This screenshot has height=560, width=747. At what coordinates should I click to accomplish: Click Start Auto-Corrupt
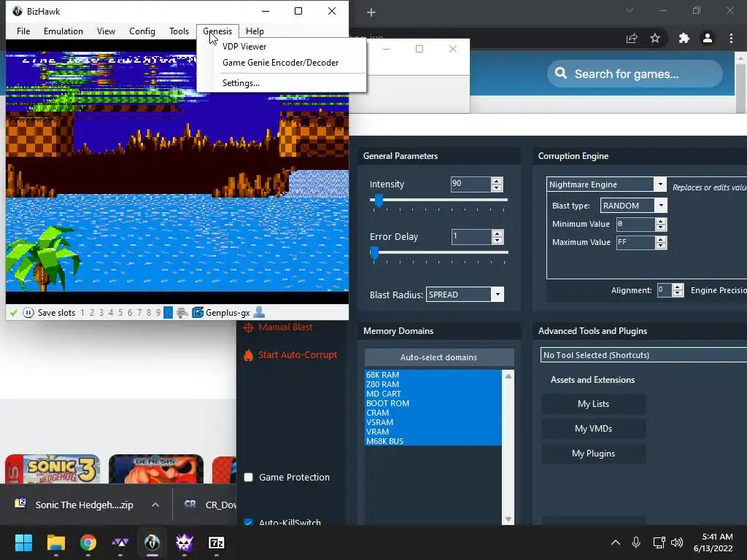point(298,355)
